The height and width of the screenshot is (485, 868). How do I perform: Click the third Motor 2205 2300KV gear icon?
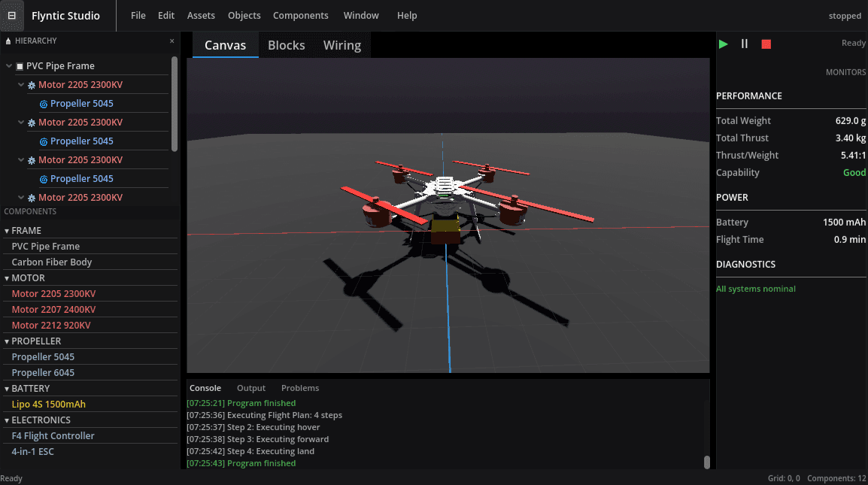pos(32,160)
